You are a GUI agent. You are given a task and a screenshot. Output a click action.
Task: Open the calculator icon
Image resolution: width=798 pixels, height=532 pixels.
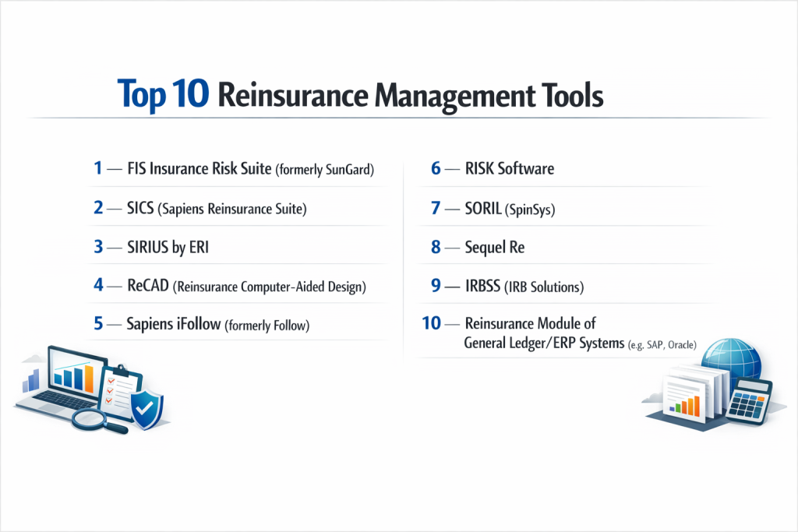[x=749, y=400]
